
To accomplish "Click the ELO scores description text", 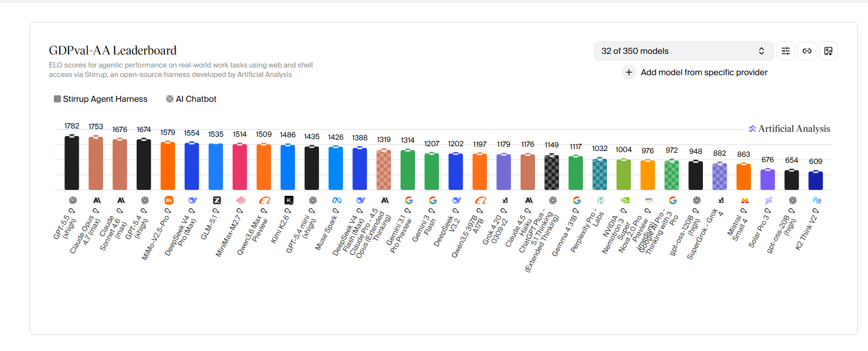I will [181, 70].
